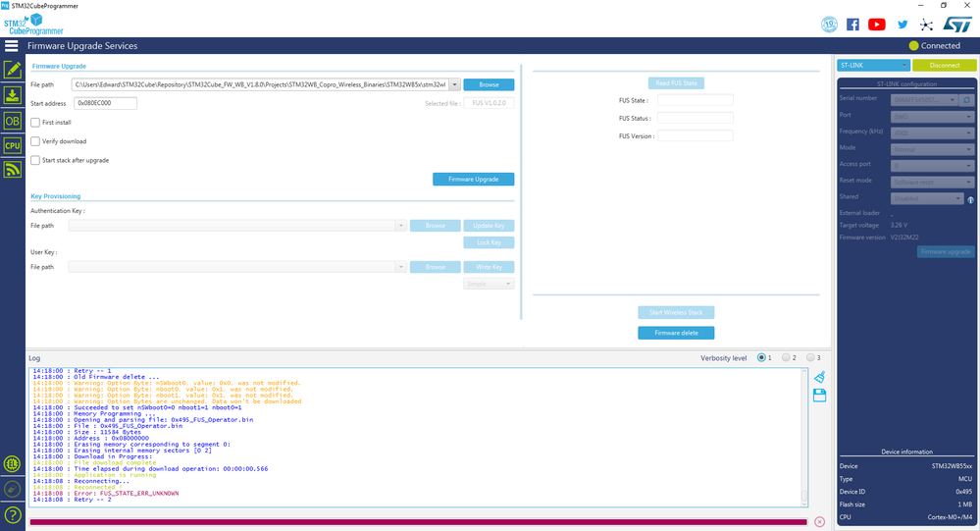Open Option Bytes OB icon
This screenshot has width=980, height=531.
[13, 121]
